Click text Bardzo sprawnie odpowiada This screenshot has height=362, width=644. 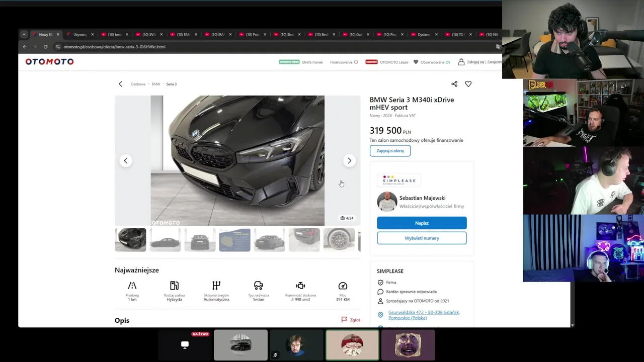click(411, 292)
